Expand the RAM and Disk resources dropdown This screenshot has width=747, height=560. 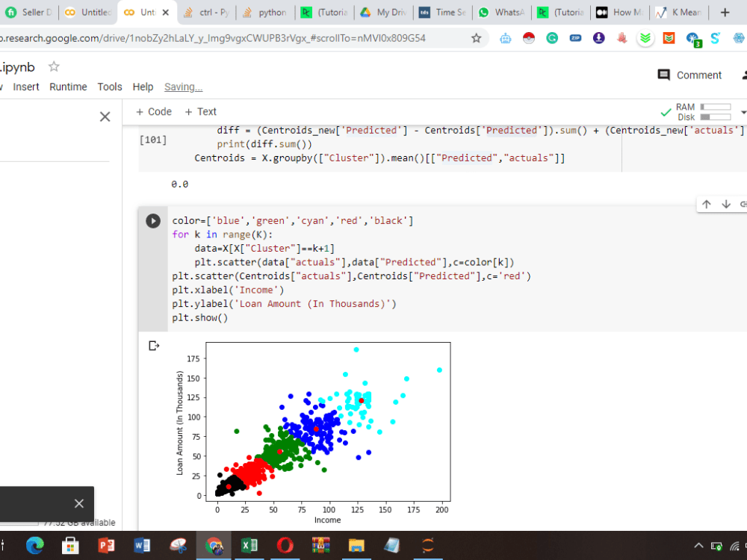(x=743, y=112)
